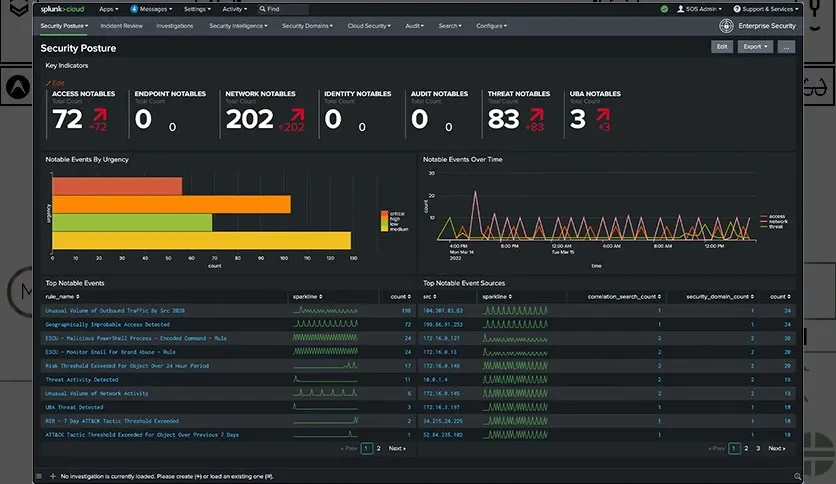Click the pencil Edit link under Key Indicators
The height and width of the screenshot is (484, 836).
point(55,83)
